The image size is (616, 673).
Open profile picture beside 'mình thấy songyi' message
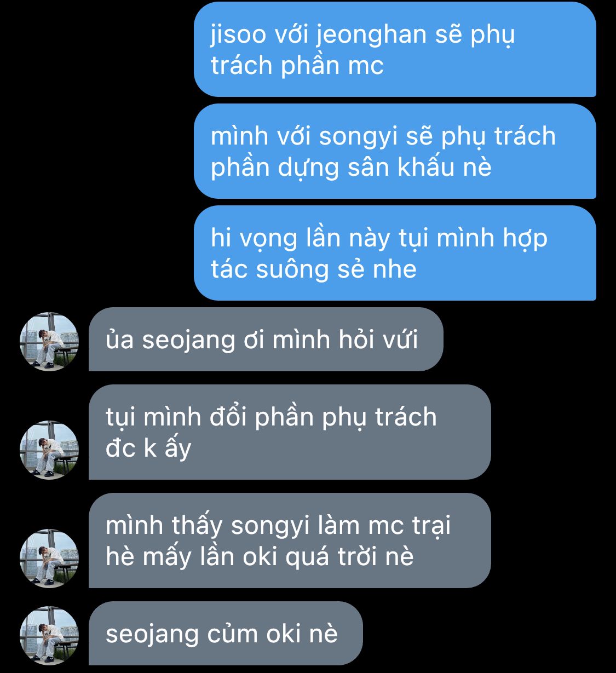49,559
